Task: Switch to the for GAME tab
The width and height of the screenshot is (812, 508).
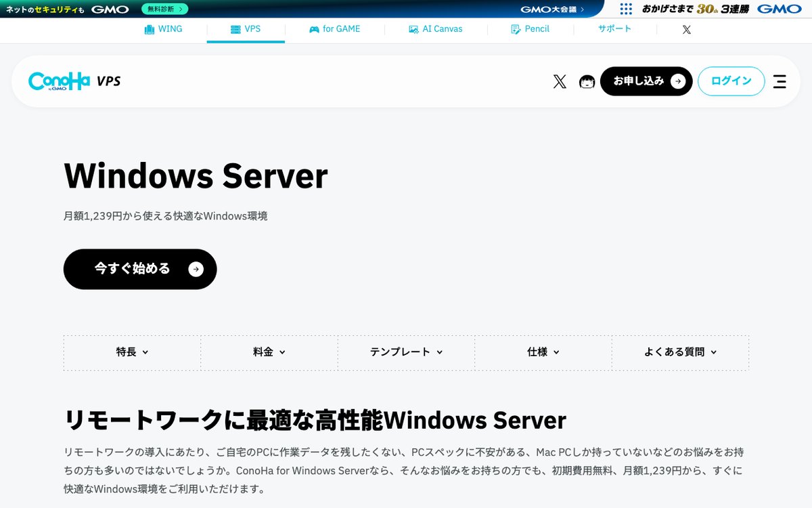Action: pos(335,30)
